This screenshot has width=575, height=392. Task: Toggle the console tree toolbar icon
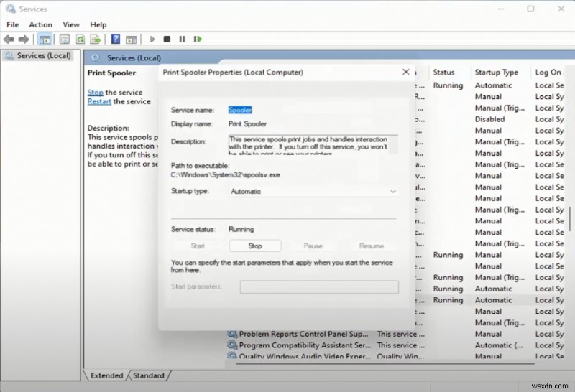click(x=45, y=39)
